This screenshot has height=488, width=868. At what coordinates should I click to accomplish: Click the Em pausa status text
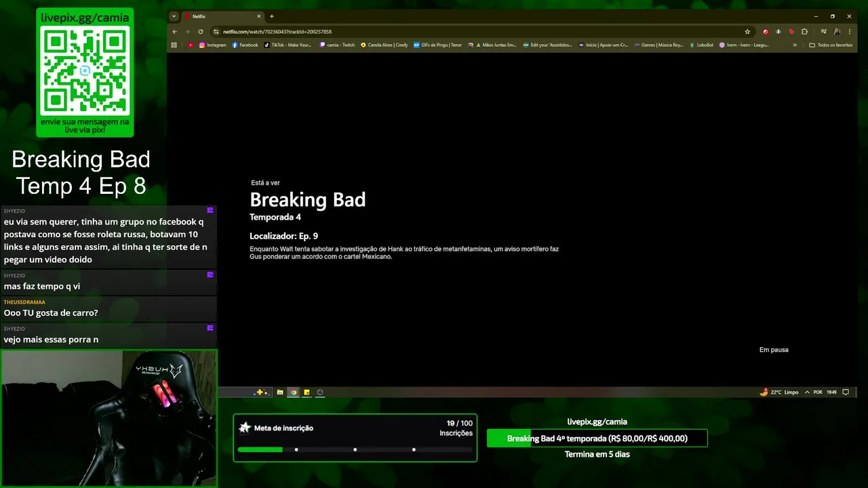(774, 350)
